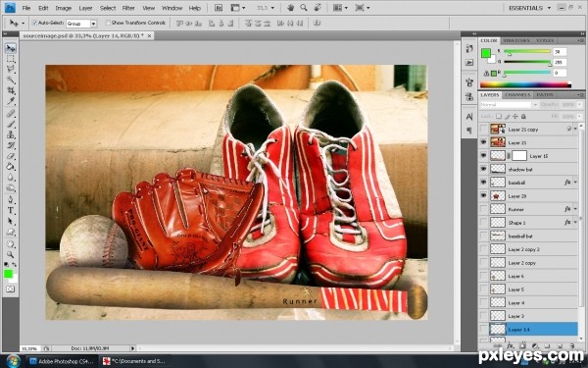Select the Paint Bucket tool
Image resolution: width=588 pixels, height=368 pixels.
click(x=11, y=167)
